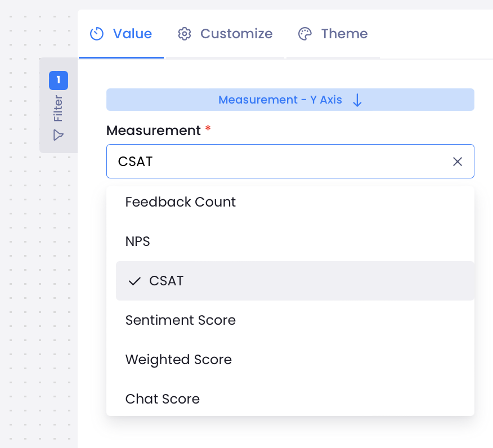Image resolution: width=493 pixels, height=448 pixels.
Task: Click the gauge icon on Value tab
Action: (x=97, y=34)
